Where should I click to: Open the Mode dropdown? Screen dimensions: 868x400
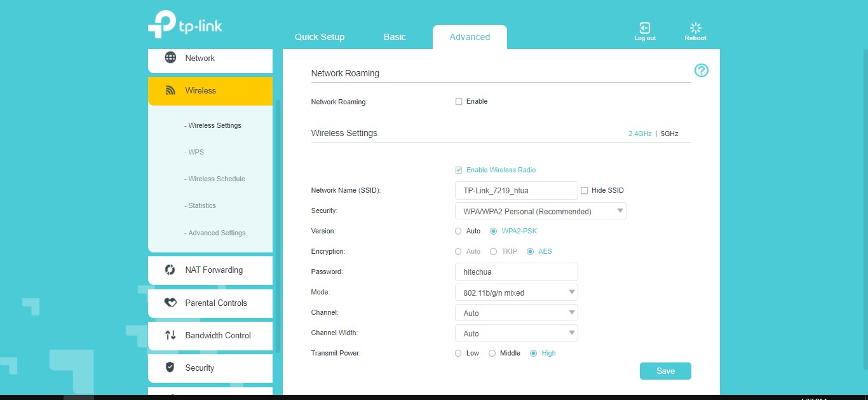(x=516, y=293)
